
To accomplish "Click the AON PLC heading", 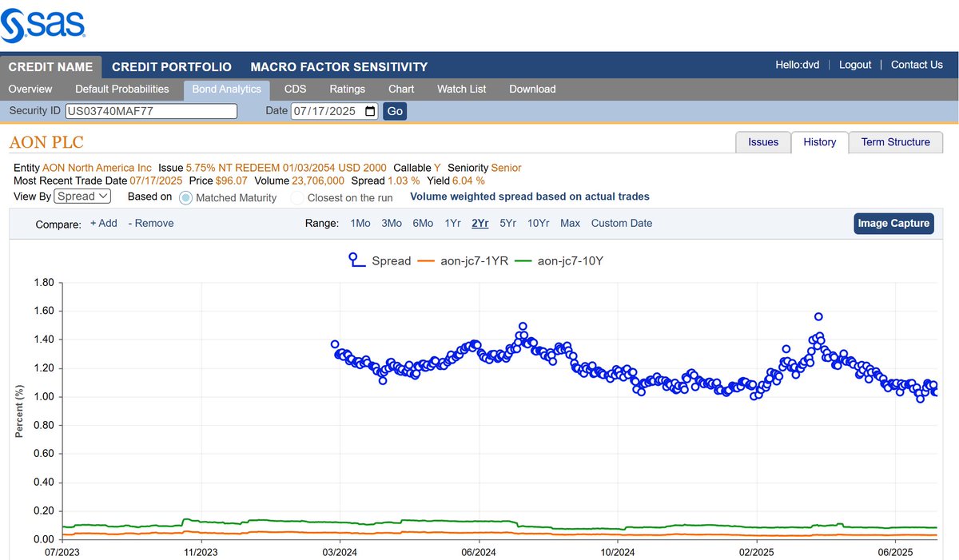I will click(46, 142).
